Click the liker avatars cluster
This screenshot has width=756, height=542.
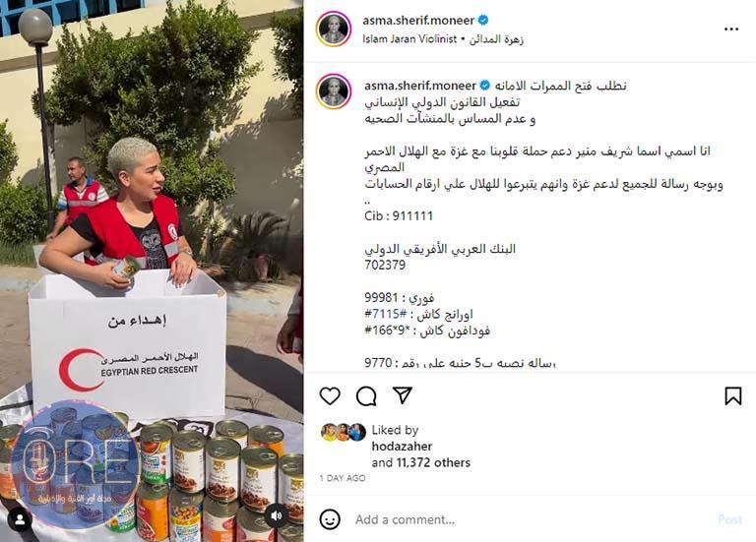coord(344,432)
